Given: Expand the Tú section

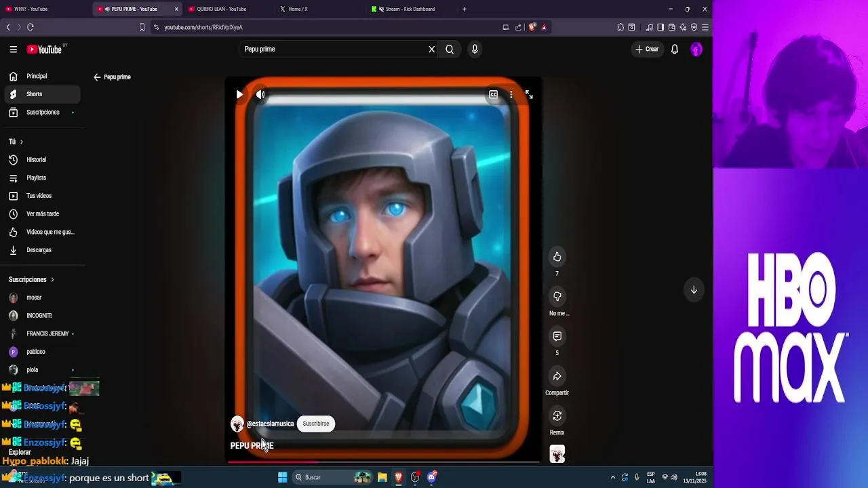Looking at the screenshot, I should coord(16,142).
